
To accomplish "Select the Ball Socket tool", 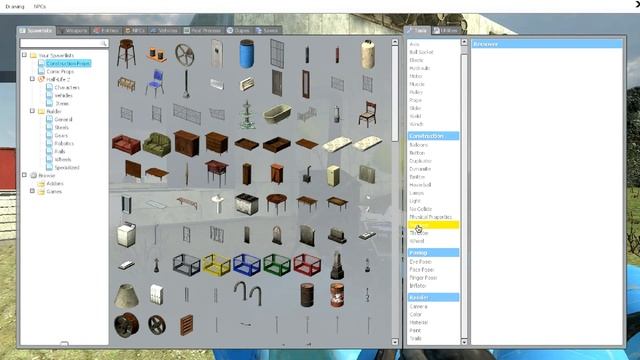I will (422, 52).
